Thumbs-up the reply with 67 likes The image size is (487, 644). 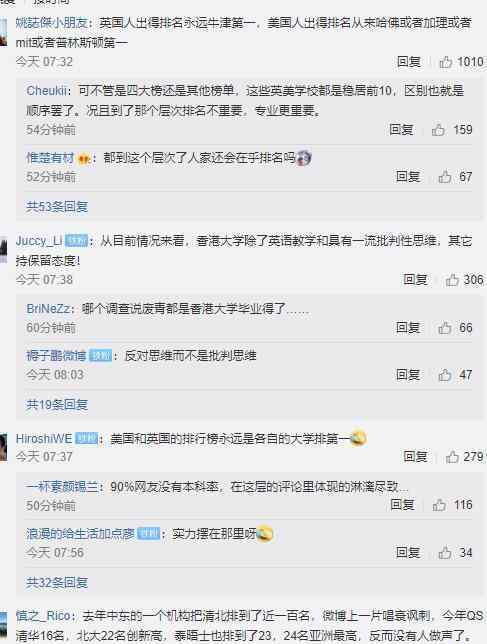click(x=445, y=177)
